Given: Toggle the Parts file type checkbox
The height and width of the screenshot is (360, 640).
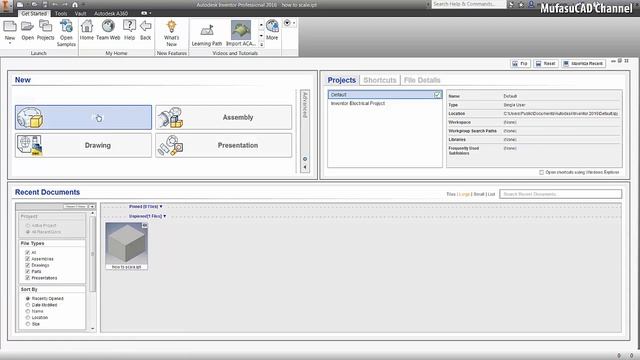Looking at the screenshot, I should tap(27, 271).
